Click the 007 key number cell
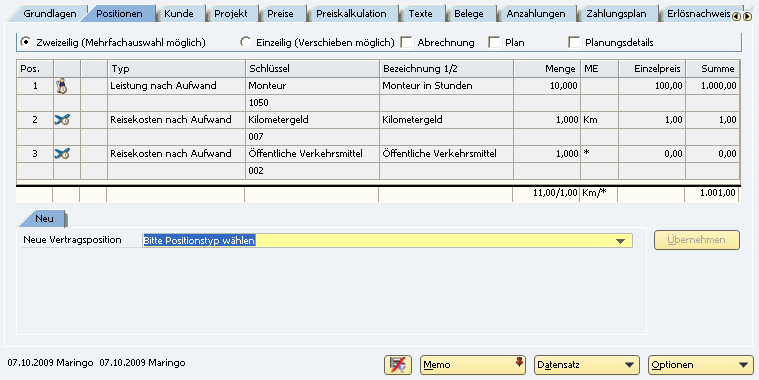Viewport: 759px width, 380px height. pyautogui.click(x=312, y=137)
